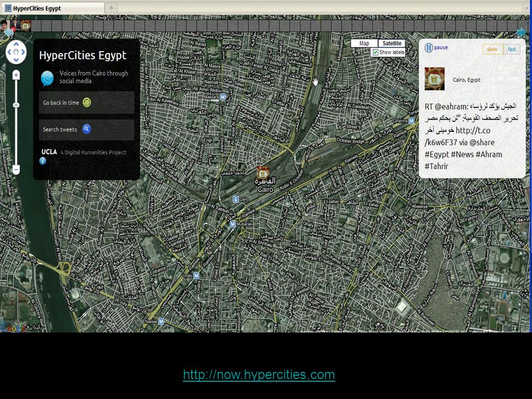The height and width of the screenshot is (399, 532).
Task: Click the Massara metro station icon
Action: [223, 96]
